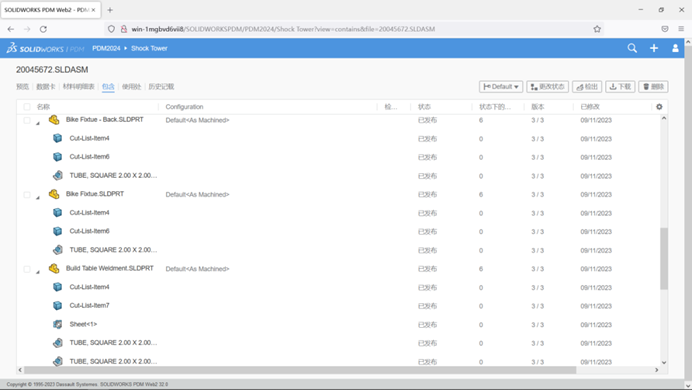Collapse the Build Table Weldment.SLDPRT node
The height and width of the screenshot is (390, 692).
tap(38, 272)
